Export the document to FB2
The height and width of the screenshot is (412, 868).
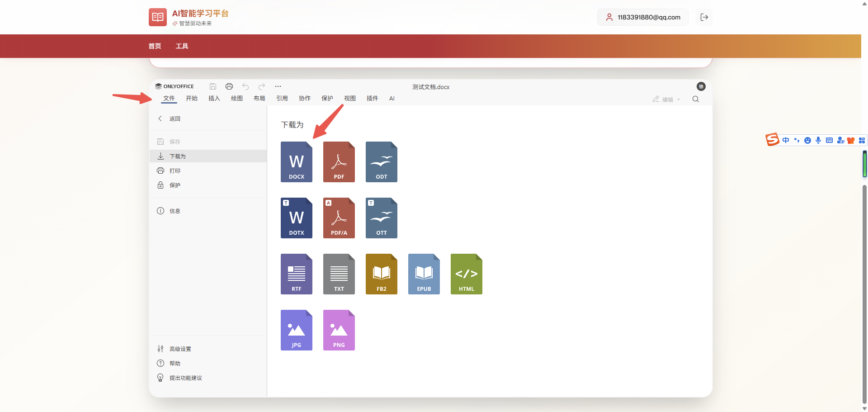coord(382,274)
